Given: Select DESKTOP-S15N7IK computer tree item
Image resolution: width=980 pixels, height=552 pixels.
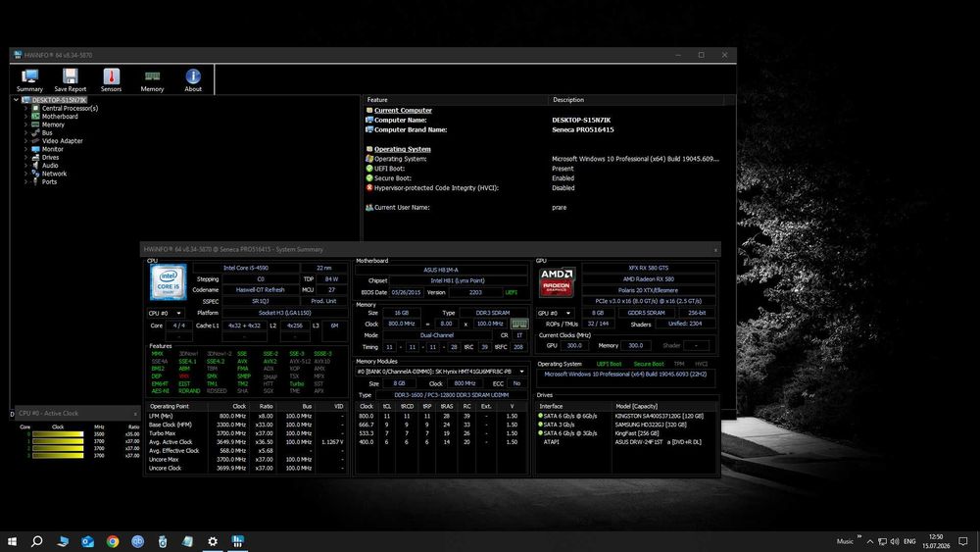Looking at the screenshot, I should [x=60, y=100].
